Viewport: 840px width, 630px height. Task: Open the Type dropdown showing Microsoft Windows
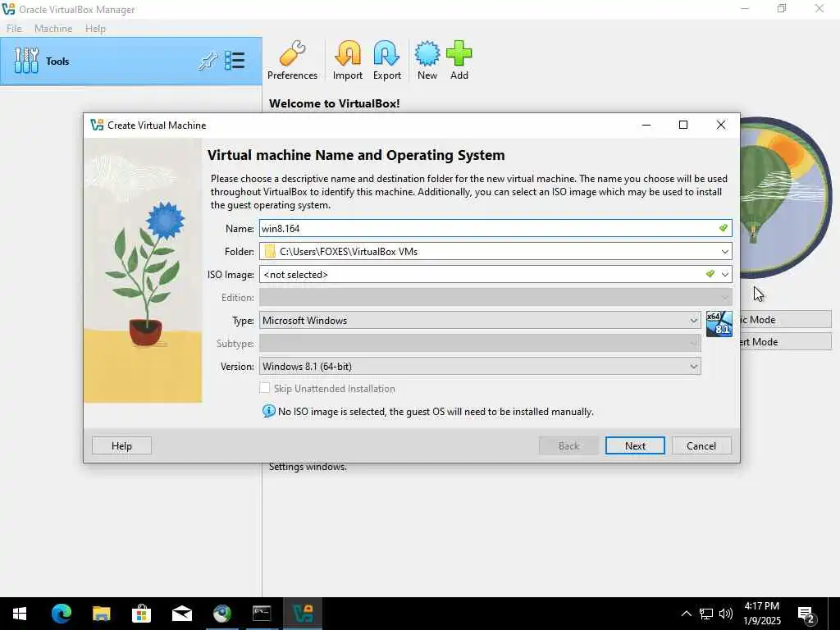point(480,321)
